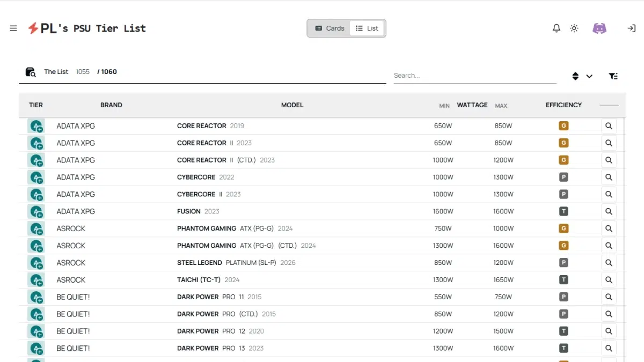Open details for Cybercore 2022
This screenshot has width=644, height=362.
click(x=609, y=178)
